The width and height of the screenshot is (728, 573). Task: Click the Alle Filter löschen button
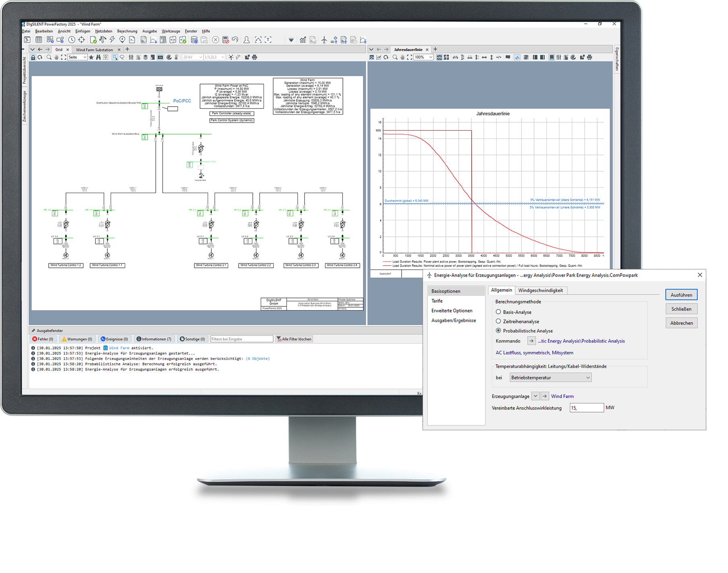pyautogui.click(x=294, y=339)
